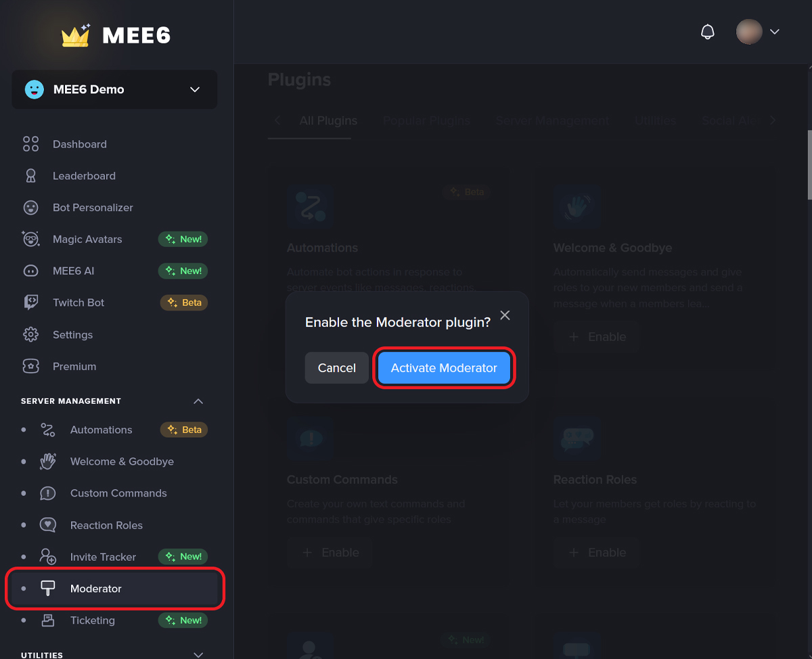Open Moderator in the sidebar
This screenshot has height=659, width=812.
(96, 589)
